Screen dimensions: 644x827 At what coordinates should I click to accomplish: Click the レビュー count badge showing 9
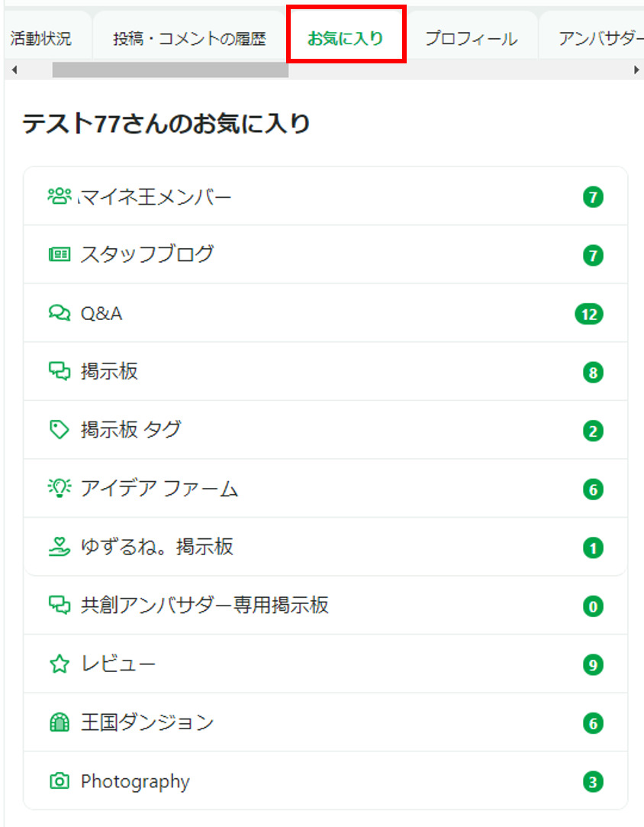pyautogui.click(x=593, y=665)
